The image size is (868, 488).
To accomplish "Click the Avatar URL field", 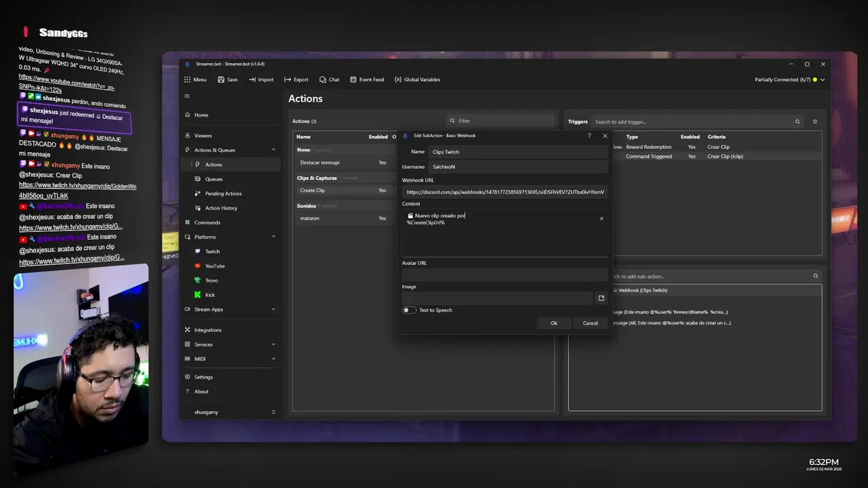I will 505,274.
